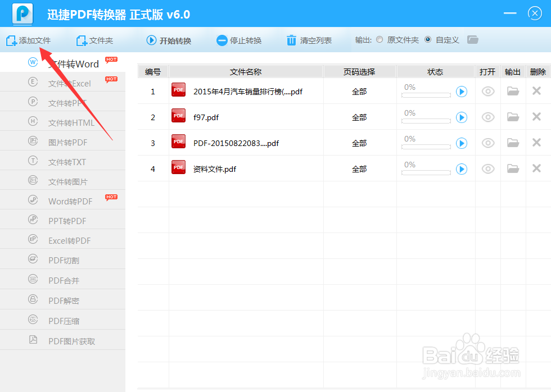The image size is (551, 392).
Task: Close the 迅捷PDF转换器 window
Action: click(535, 13)
